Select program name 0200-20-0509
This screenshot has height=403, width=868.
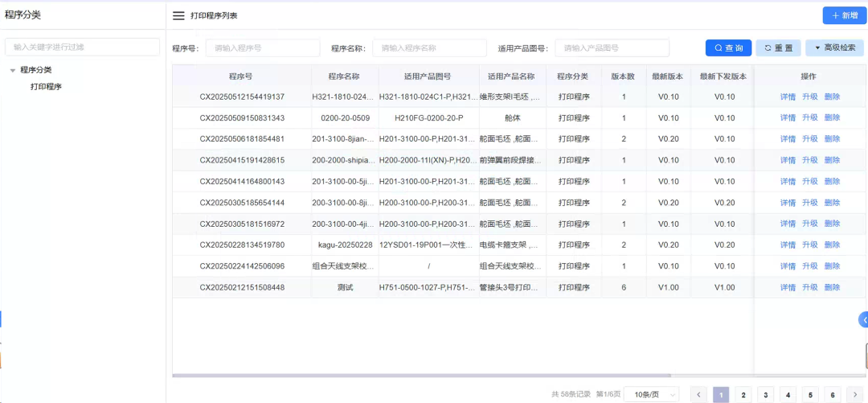pos(346,117)
